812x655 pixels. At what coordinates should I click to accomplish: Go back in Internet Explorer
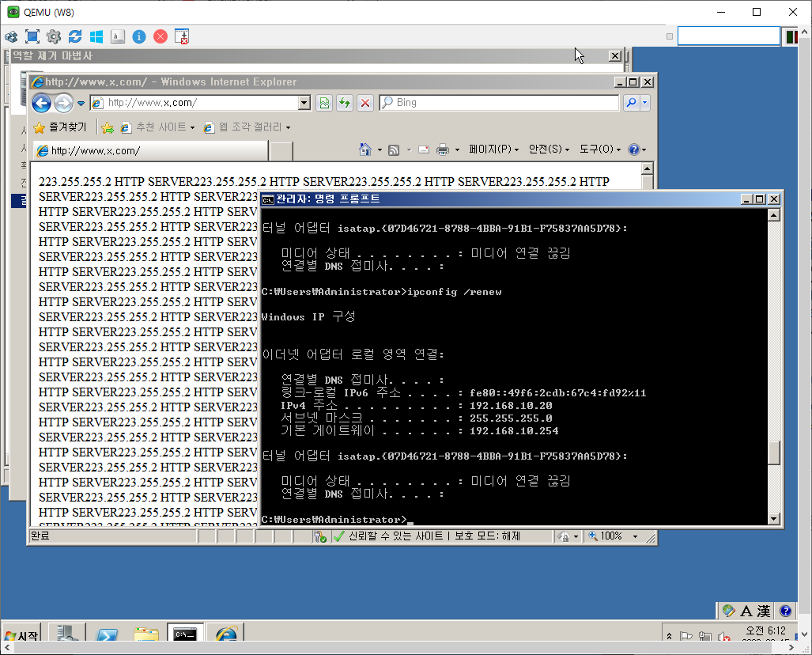[x=41, y=103]
